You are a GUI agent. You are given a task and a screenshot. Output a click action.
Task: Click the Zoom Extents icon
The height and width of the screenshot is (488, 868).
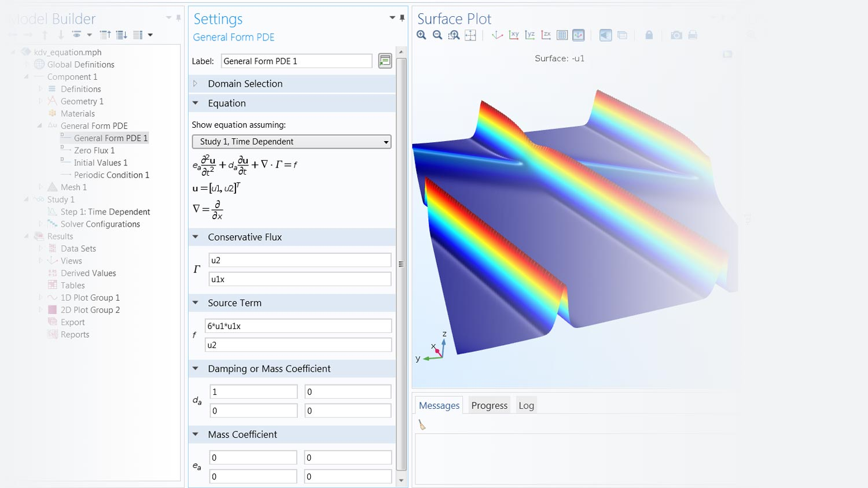coord(470,35)
